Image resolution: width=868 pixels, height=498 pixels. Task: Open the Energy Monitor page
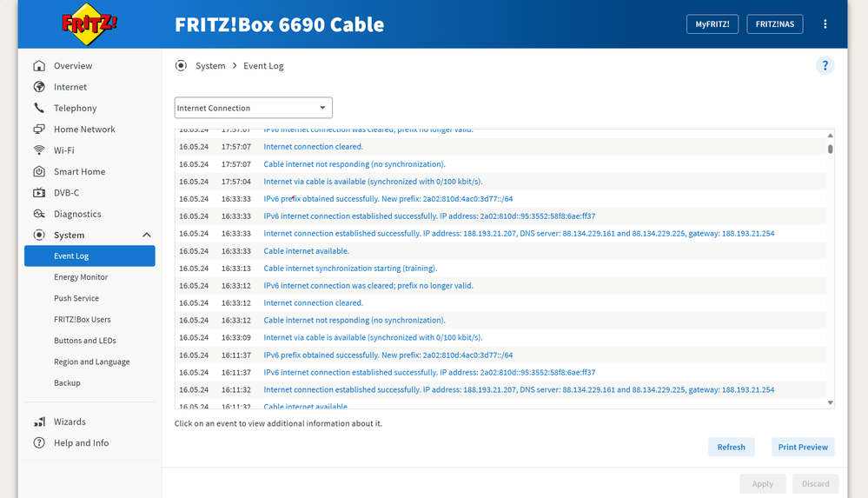pos(81,277)
